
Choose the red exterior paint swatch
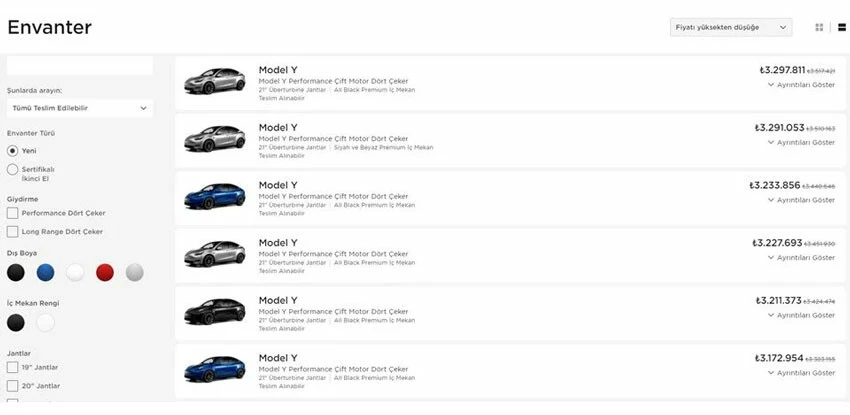[105, 273]
